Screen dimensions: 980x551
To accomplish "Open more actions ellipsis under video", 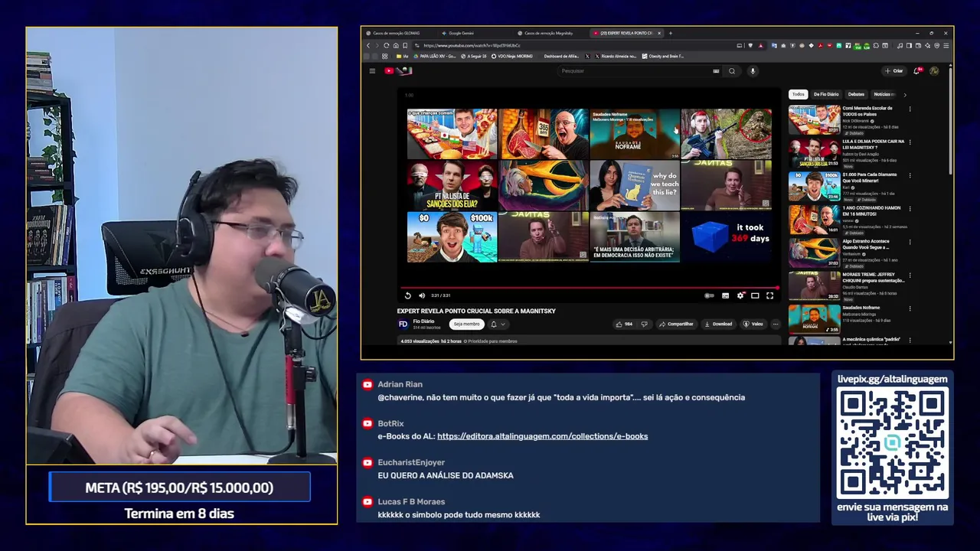I will click(775, 324).
